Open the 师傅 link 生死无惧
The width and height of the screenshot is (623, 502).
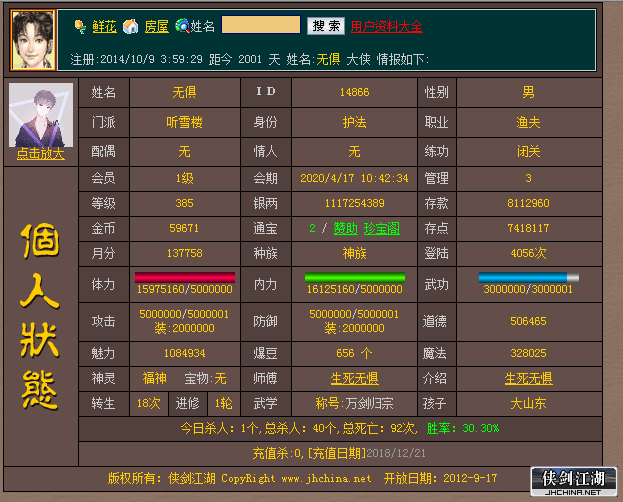354,378
